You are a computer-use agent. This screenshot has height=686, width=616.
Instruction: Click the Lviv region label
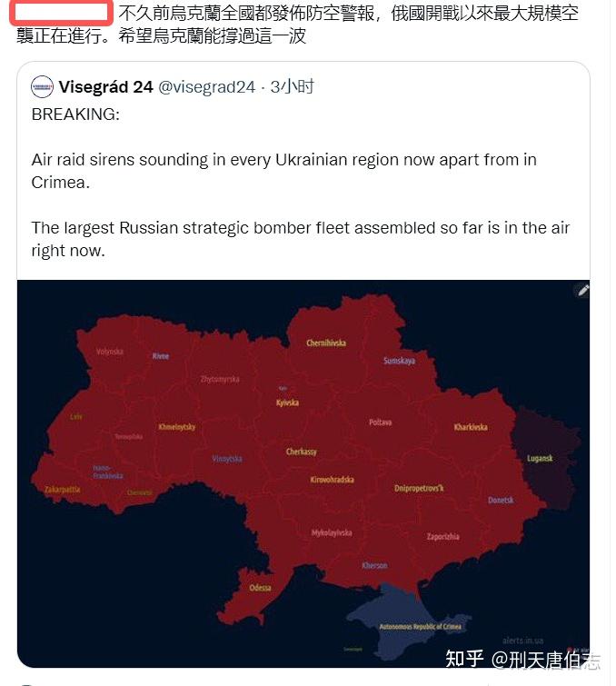[x=75, y=417]
